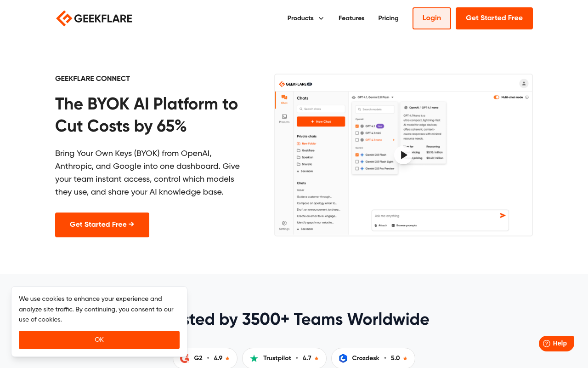Viewport: 588px width, 368px height.
Task: Uncheck the Gemini 2.0 Flash checkbox
Action: coord(357,155)
